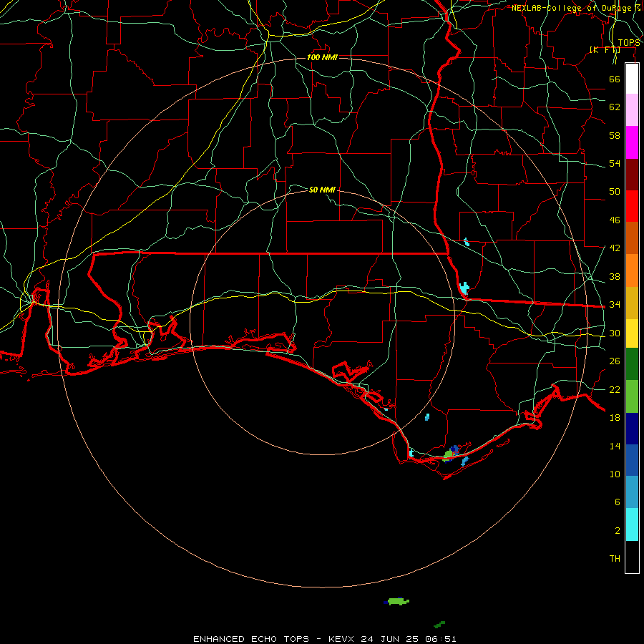
Task: Click the 66 label on the scale
Action: pyautogui.click(x=615, y=79)
